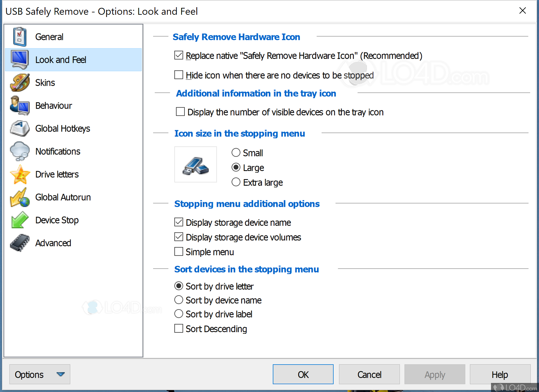
Task: Click the Advanced chip icon
Action: [20, 243]
